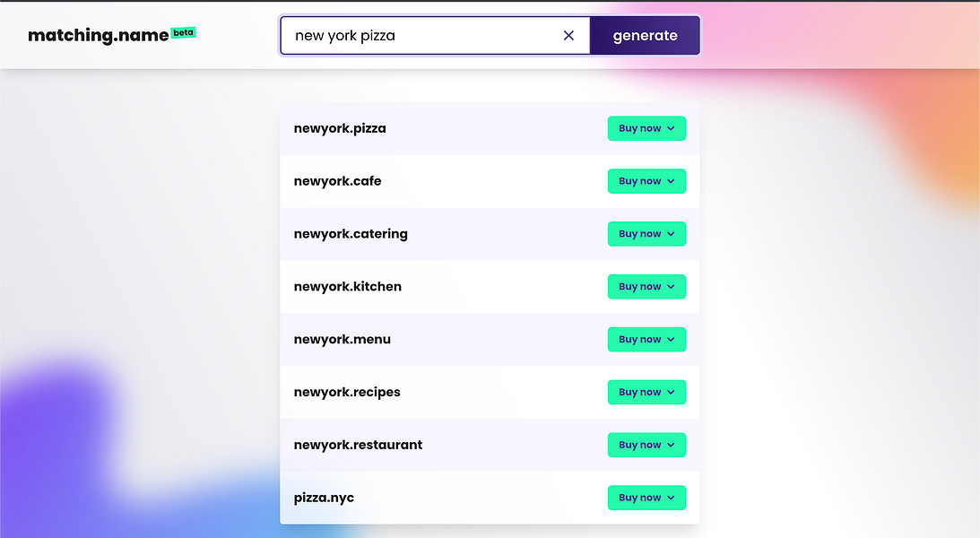Open Buy now dropdown for newyork.pizza
This screenshot has height=538, width=980.
pyautogui.click(x=646, y=128)
